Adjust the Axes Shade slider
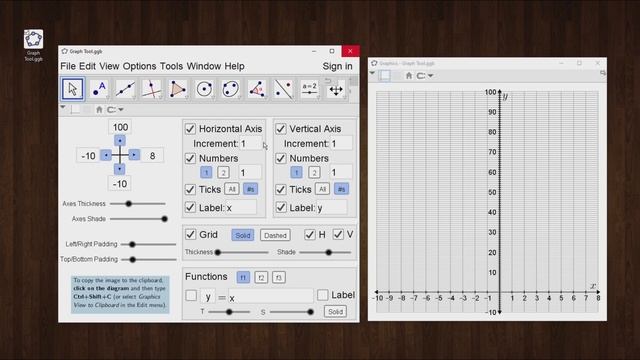 139,219
